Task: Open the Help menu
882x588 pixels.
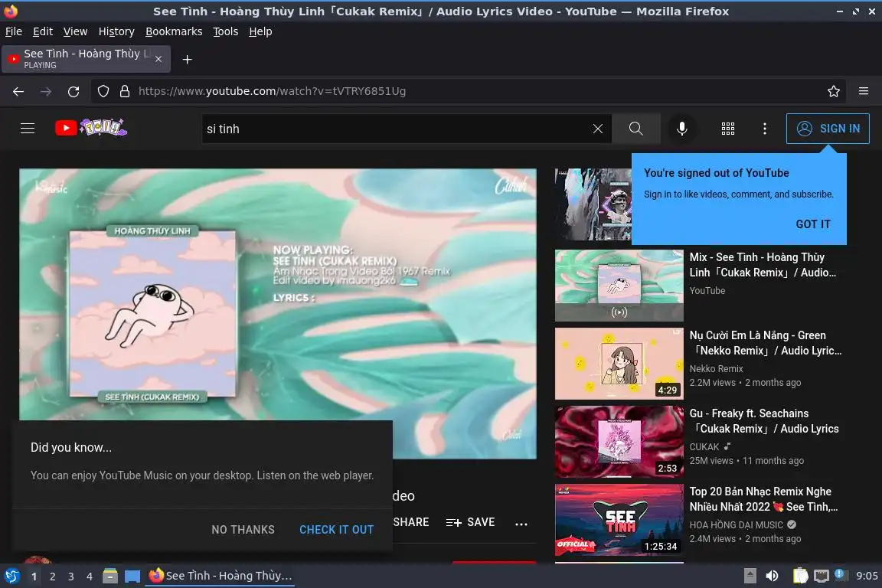Action: point(260,31)
